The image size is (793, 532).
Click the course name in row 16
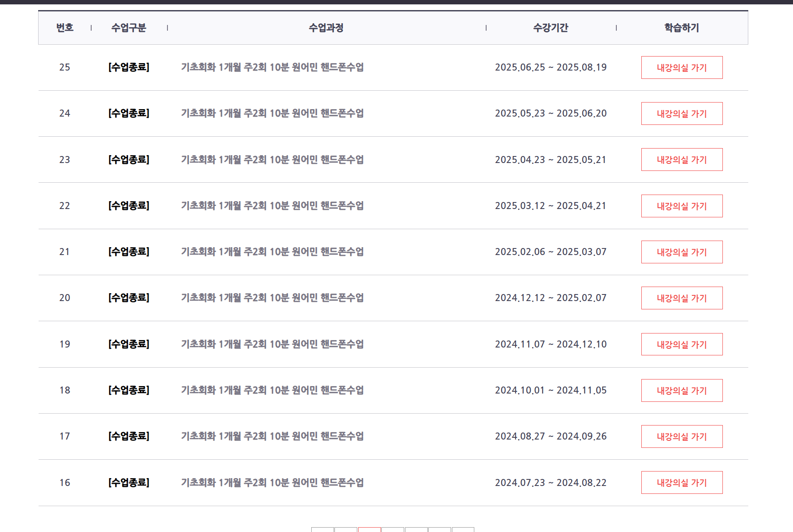tap(272, 482)
